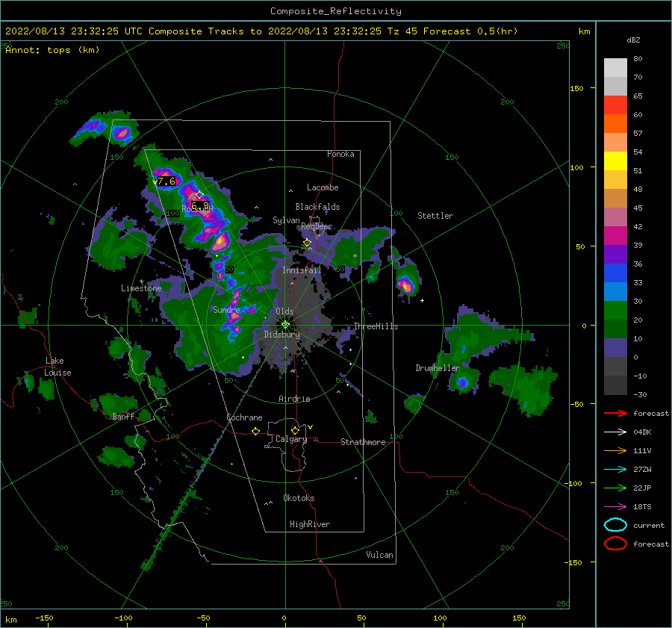The height and width of the screenshot is (628, 672).
Task: Click the Blackfalds city label
Action: (x=317, y=207)
